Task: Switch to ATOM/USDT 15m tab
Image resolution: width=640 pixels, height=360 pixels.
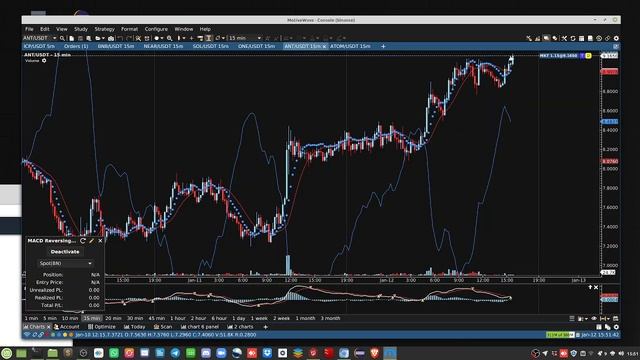Action: (350, 47)
